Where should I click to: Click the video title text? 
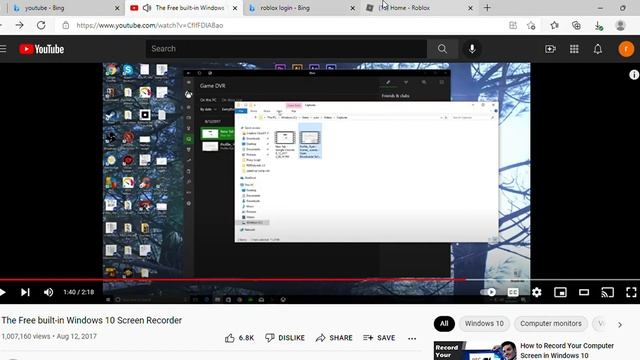92,320
